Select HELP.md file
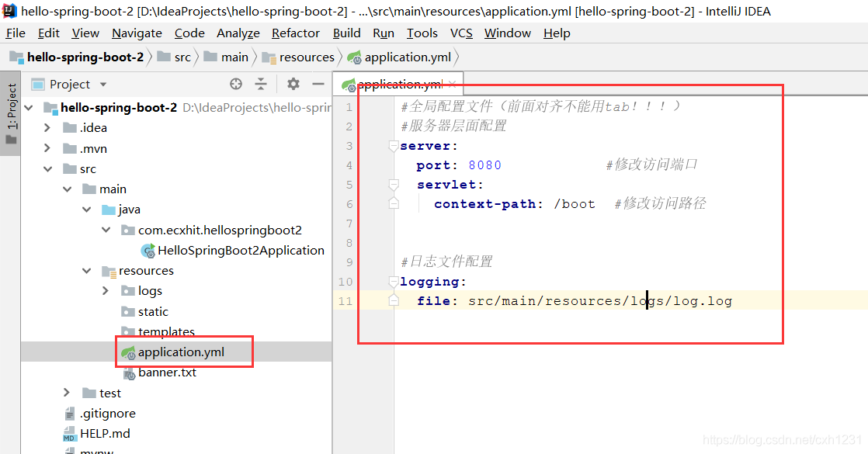The width and height of the screenshot is (868, 454). coord(105,434)
